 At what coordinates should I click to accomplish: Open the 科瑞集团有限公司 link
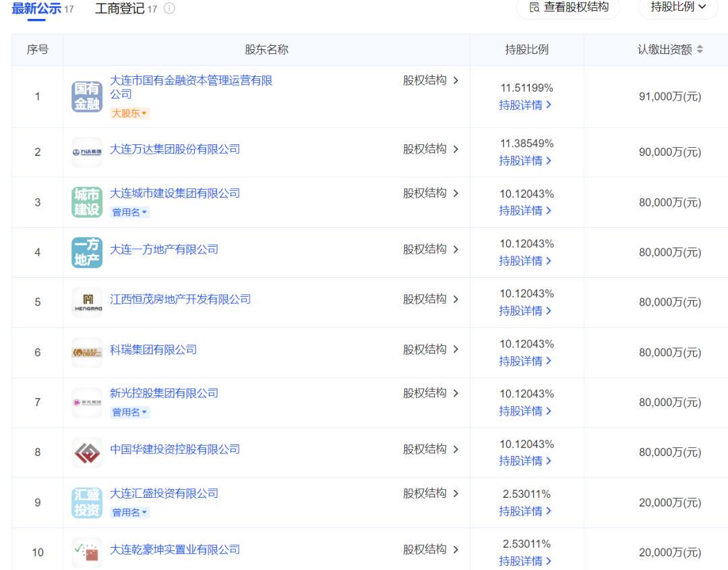click(x=153, y=349)
